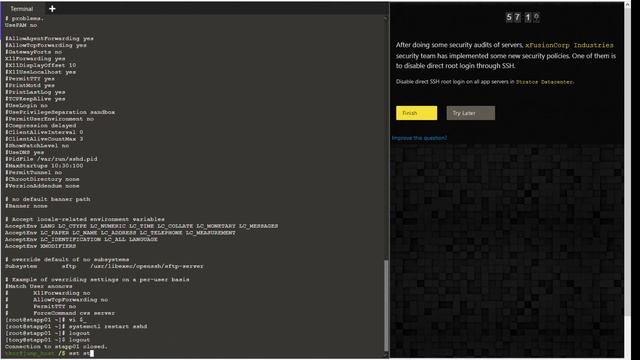Click the '#AllowAgentForwarding yes' line

(49, 38)
